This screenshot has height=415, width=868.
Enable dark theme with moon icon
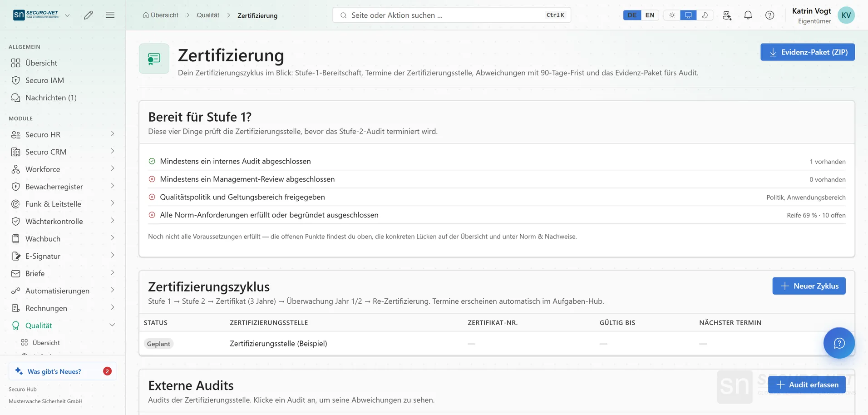click(705, 15)
